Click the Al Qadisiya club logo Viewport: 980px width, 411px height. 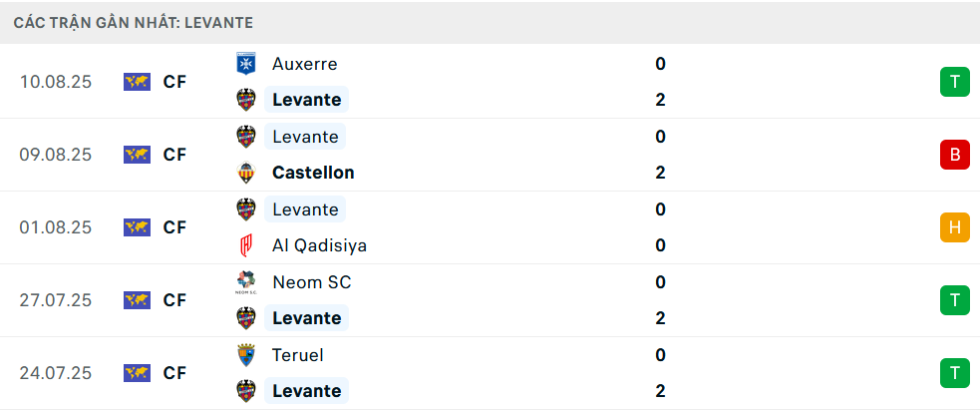pyautogui.click(x=245, y=245)
